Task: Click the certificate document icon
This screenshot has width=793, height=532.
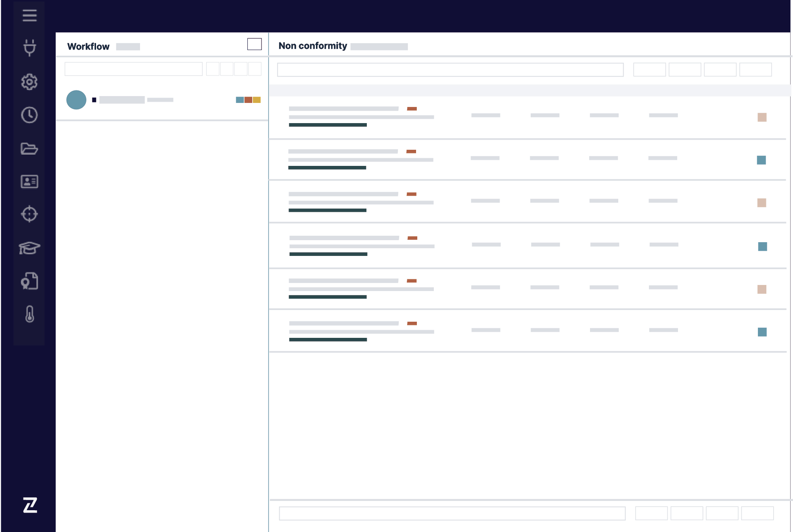Action: click(x=29, y=281)
